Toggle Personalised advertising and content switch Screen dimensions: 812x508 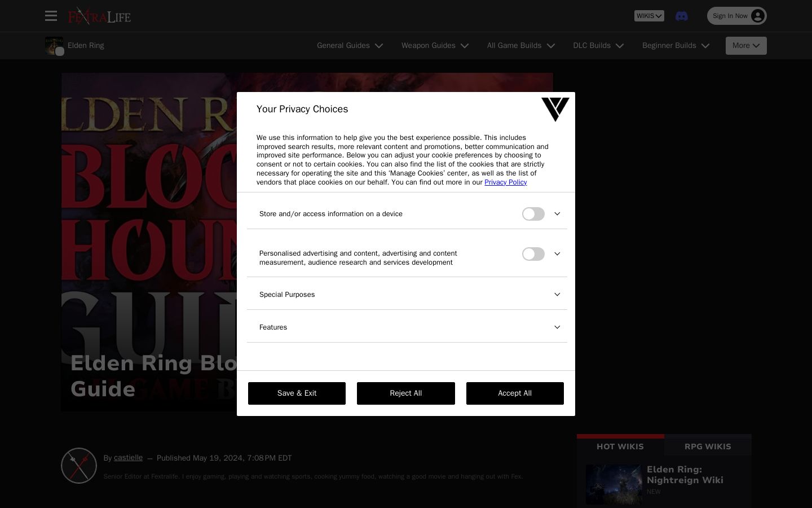click(x=533, y=254)
